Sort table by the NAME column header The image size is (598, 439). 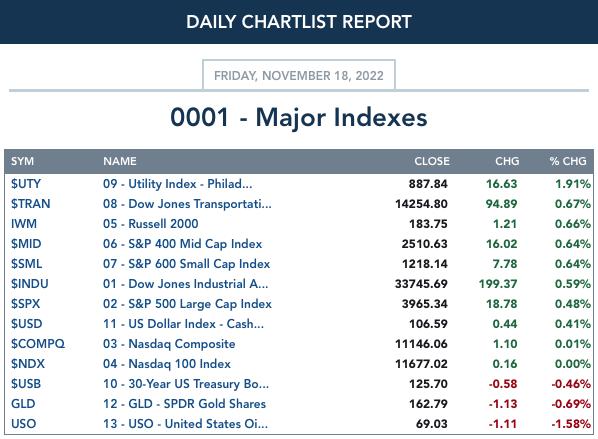coord(120,161)
